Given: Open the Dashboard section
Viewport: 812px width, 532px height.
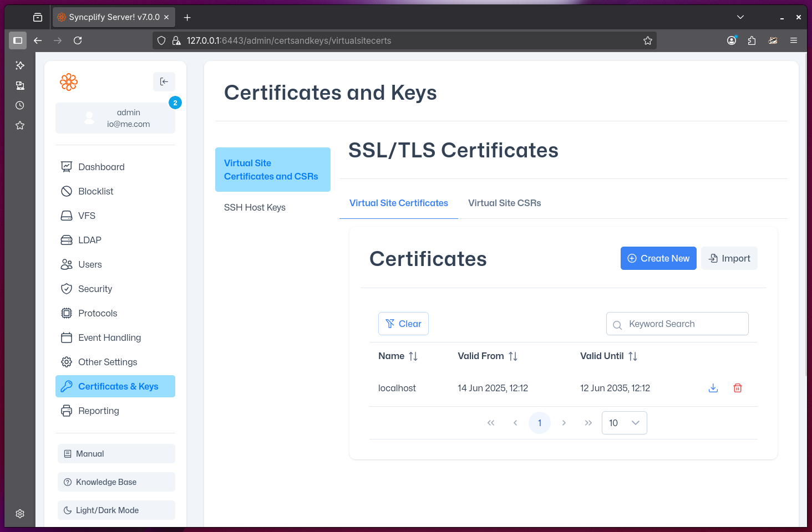Looking at the screenshot, I should click(101, 167).
